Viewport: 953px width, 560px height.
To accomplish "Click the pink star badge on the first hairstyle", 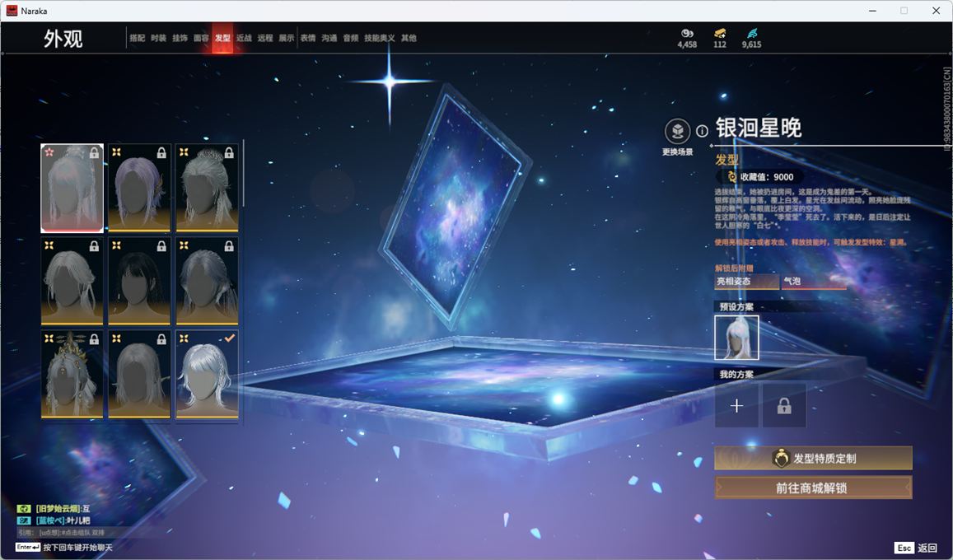I will pyautogui.click(x=49, y=152).
